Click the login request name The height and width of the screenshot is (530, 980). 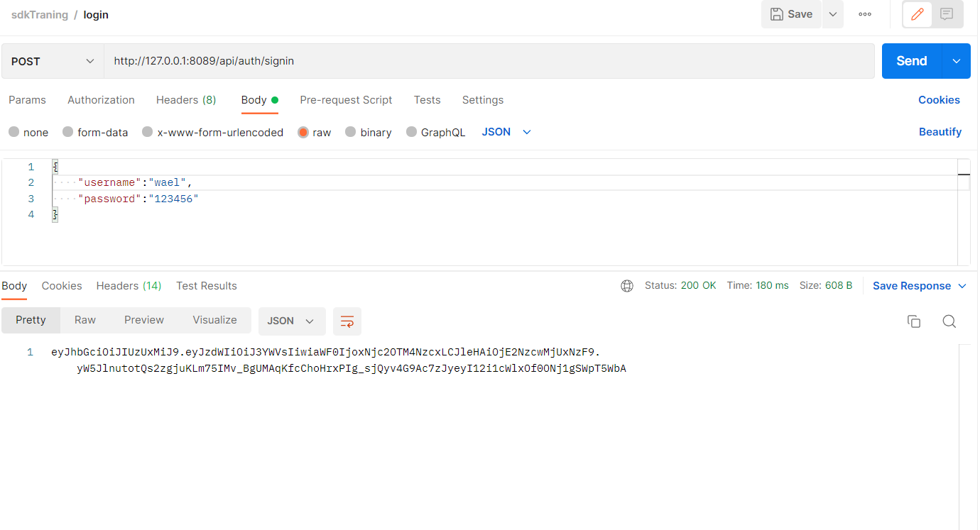[x=96, y=15]
